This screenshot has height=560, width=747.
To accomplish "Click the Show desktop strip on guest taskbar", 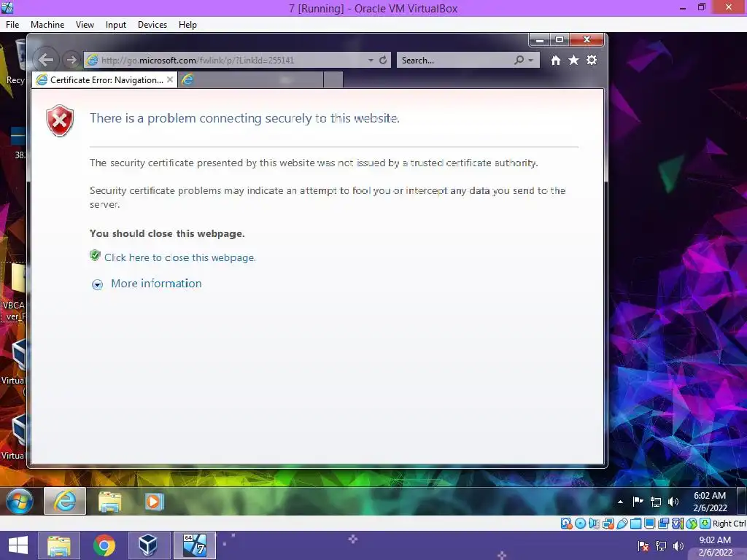I will click(741, 501).
